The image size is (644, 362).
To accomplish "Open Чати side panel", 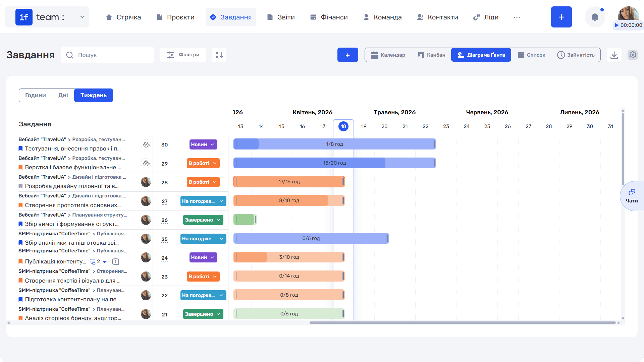I will [x=632, y=196].
